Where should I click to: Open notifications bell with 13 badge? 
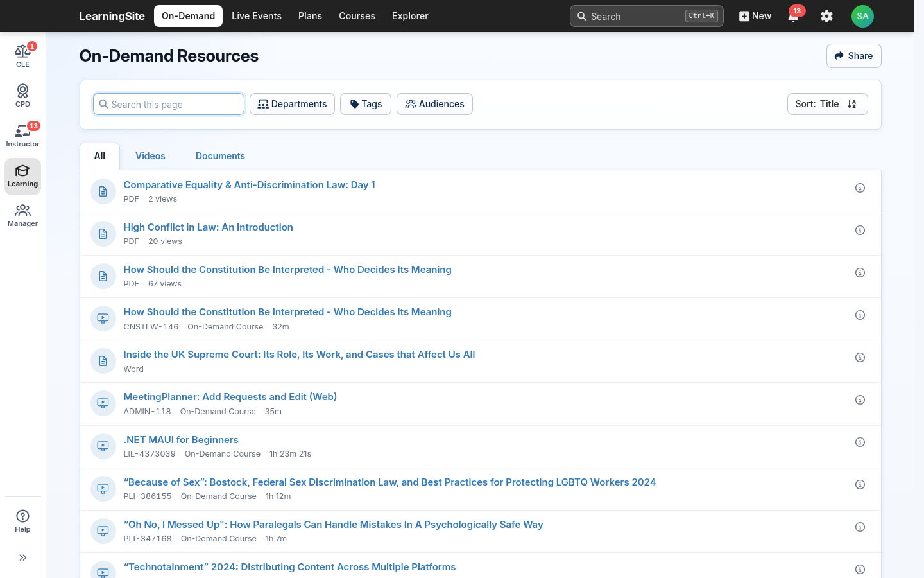pyautogui.click(x=794, y=16)
